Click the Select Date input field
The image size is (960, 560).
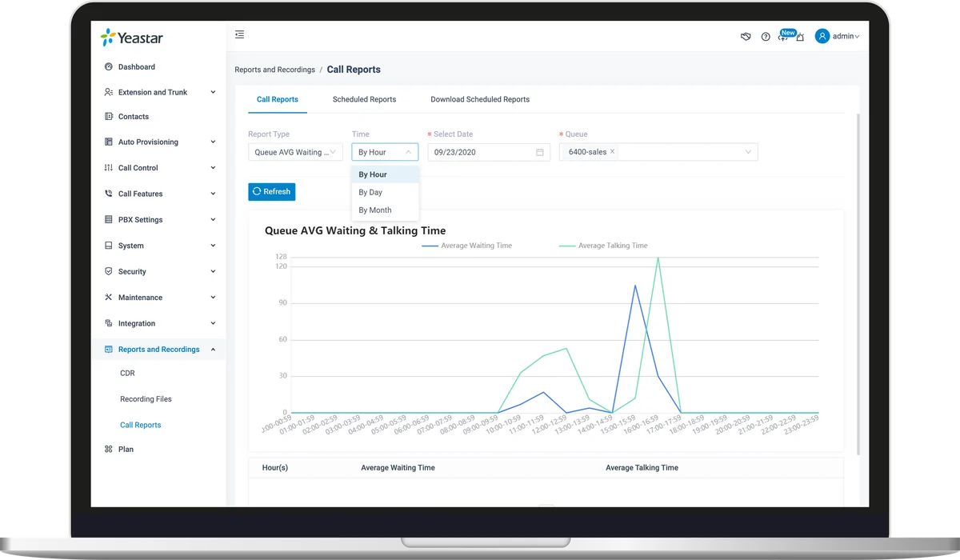tap(489, 152)
